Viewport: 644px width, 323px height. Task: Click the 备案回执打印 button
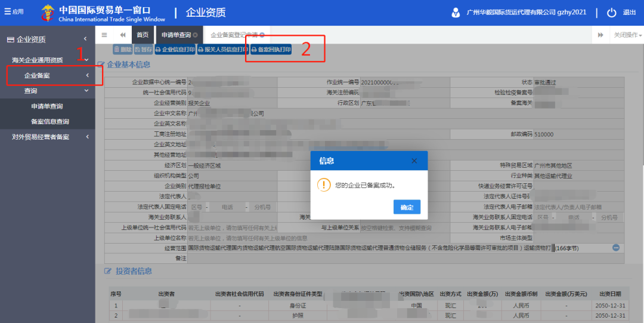click(271, 50)
